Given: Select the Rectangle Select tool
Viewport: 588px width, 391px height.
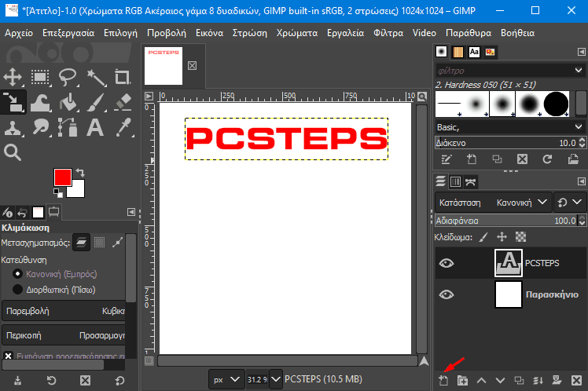Looking at the screenshot, I should point(40,77).
